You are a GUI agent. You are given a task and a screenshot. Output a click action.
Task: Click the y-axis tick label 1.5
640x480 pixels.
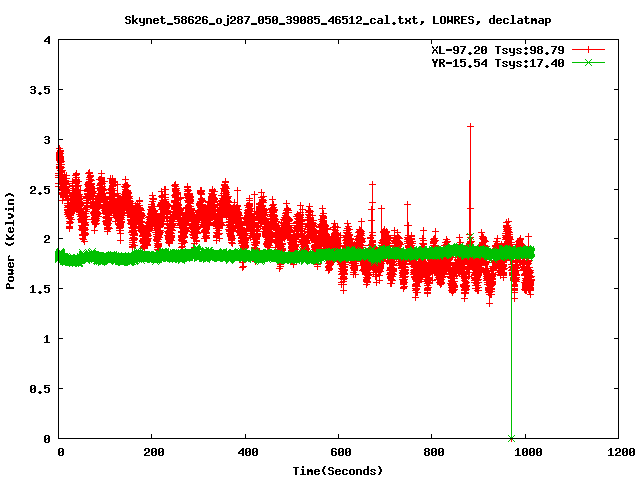40,289
